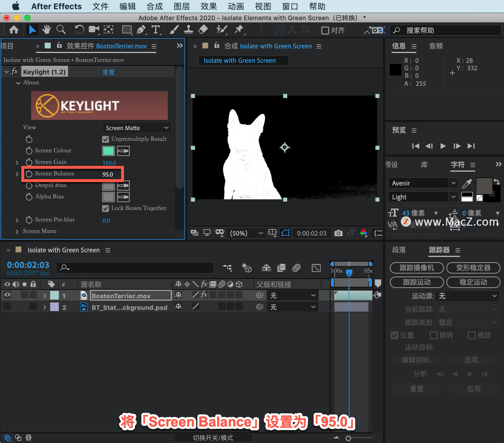Switch to the 段落 tab

399,250
